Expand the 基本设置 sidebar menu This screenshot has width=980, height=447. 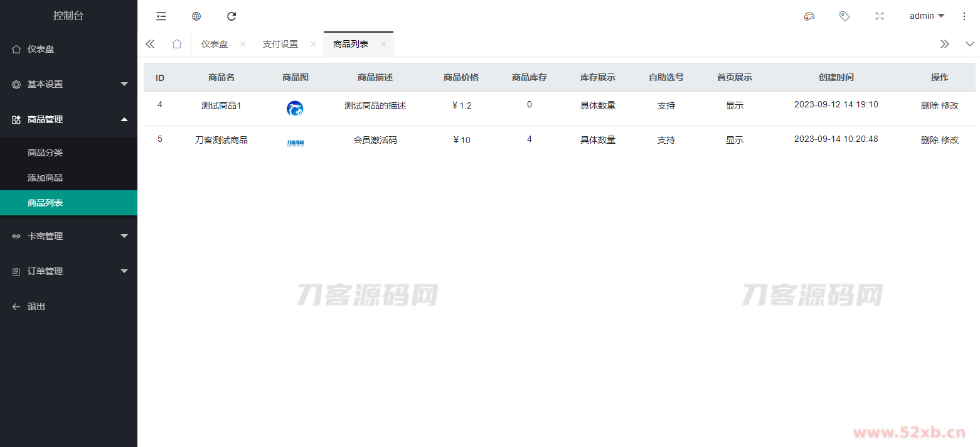68,84
